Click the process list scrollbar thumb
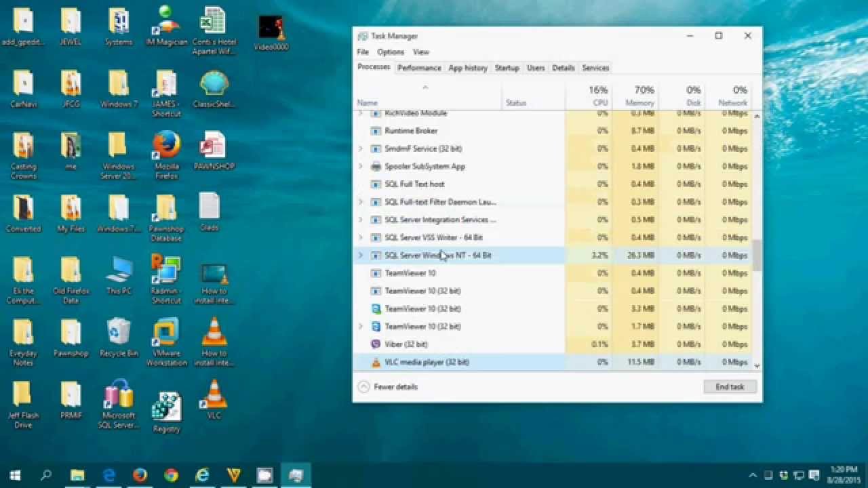 tap(757, 255)
